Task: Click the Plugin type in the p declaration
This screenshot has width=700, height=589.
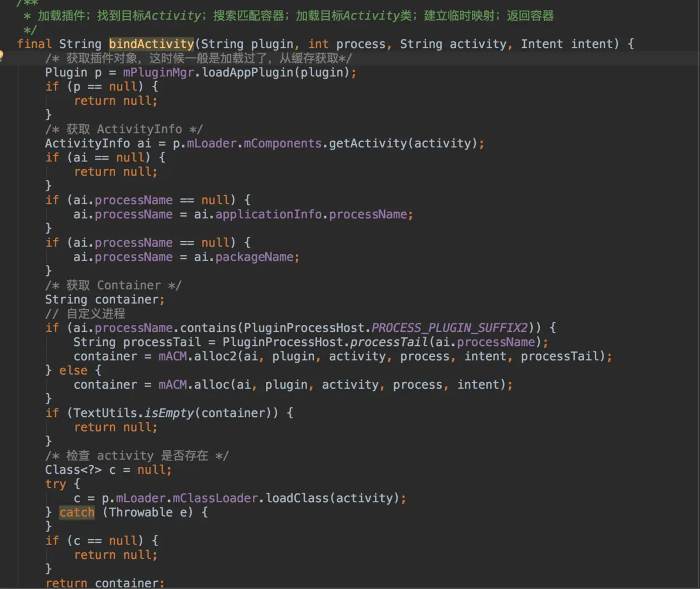Action: (x=66, y=72)
